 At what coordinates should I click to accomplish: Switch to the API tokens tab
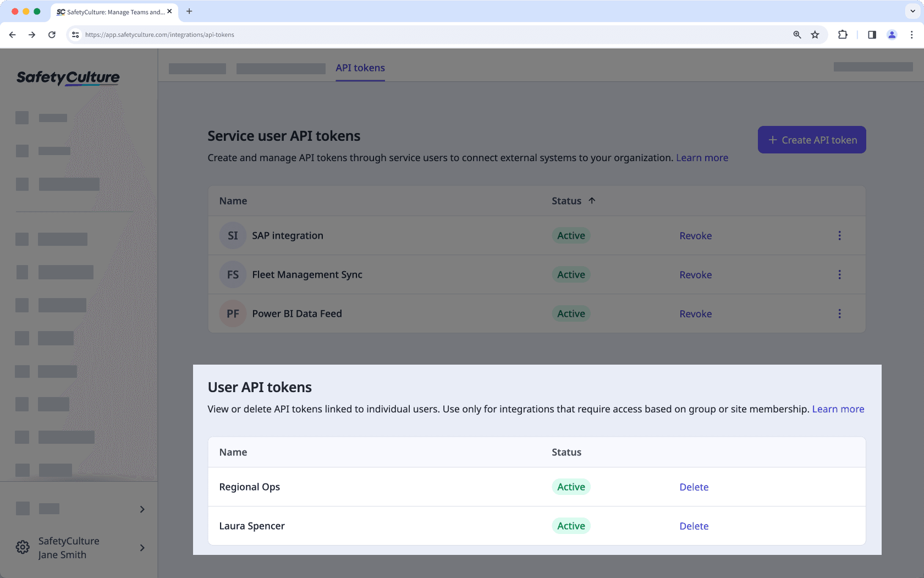coord(360,68)
